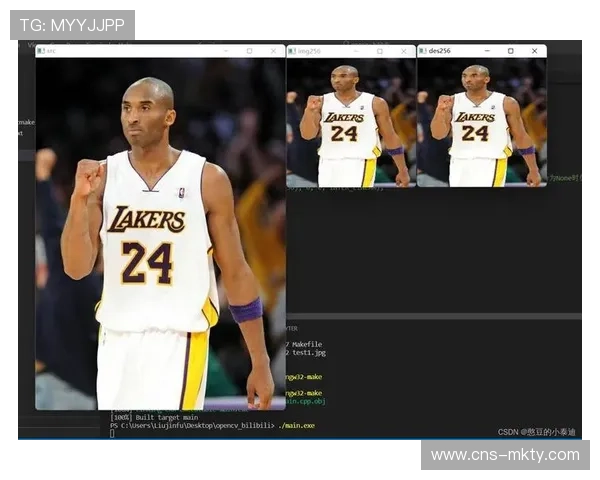Viewport: 600px width, 480px height.
Task: Select the img256 window title bar
Action: [330, 51]
